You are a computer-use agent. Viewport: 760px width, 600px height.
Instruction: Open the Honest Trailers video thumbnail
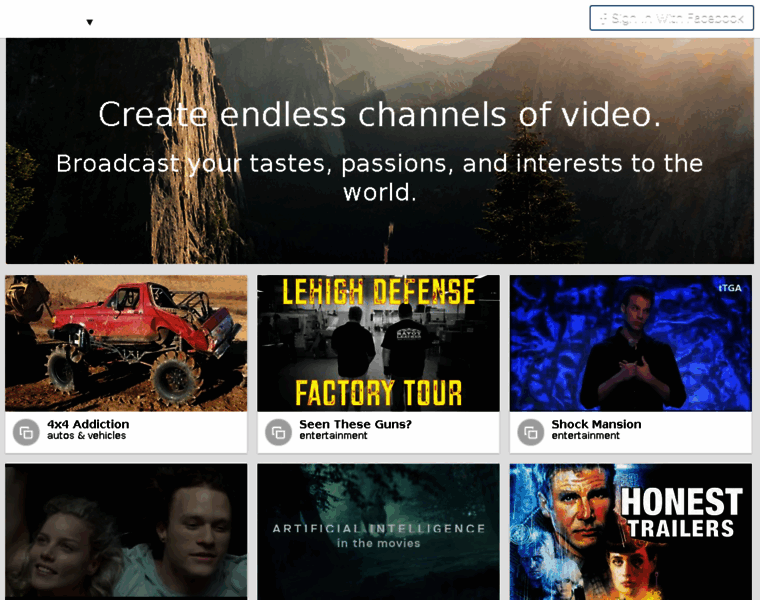[631, 532]
